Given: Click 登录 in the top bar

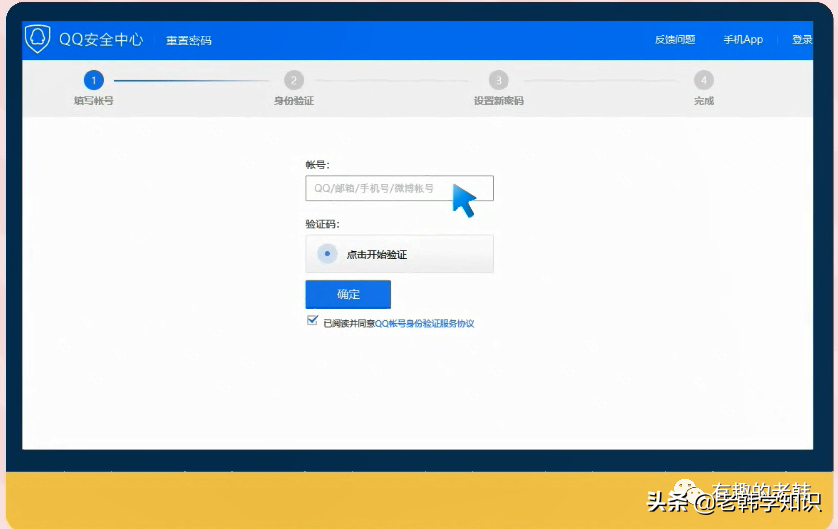Looking at the screenshot, I should pyautogui.click(x=802, y=40).
